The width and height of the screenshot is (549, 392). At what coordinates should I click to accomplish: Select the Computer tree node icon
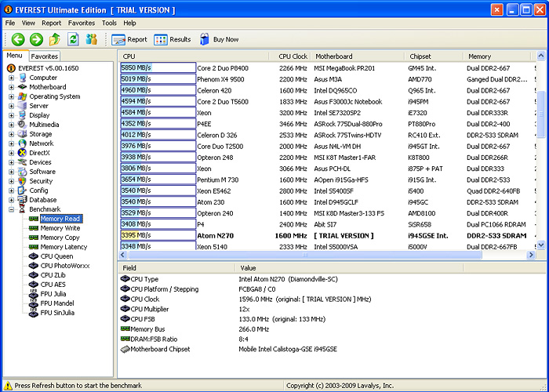[23, 78]
